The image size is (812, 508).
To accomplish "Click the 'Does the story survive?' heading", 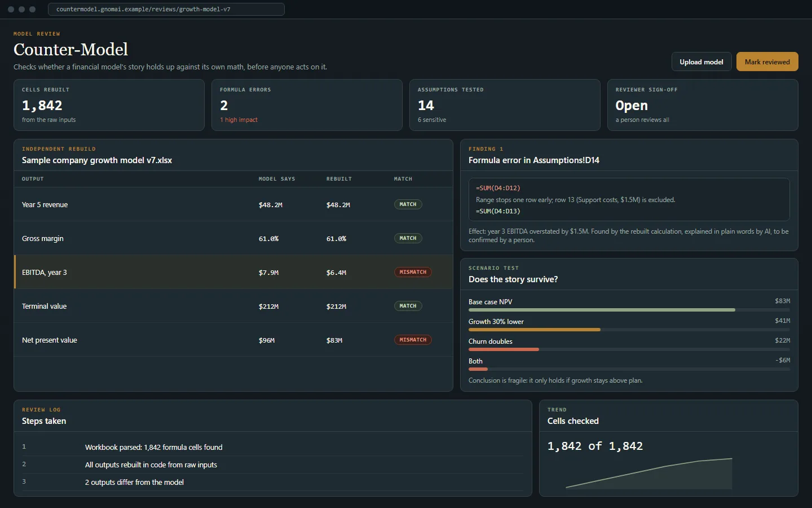I will click(x=513, y=279).
